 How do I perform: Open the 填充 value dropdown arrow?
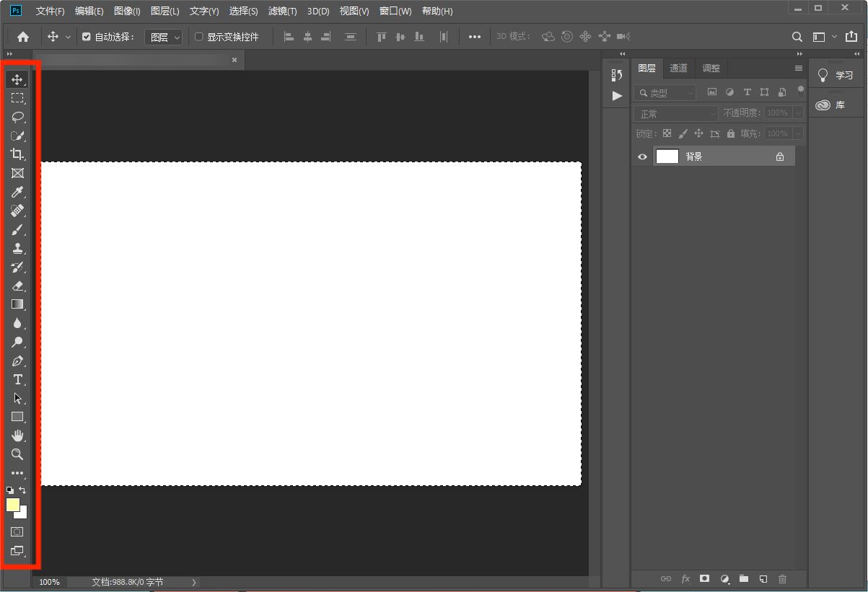point(798,133)
